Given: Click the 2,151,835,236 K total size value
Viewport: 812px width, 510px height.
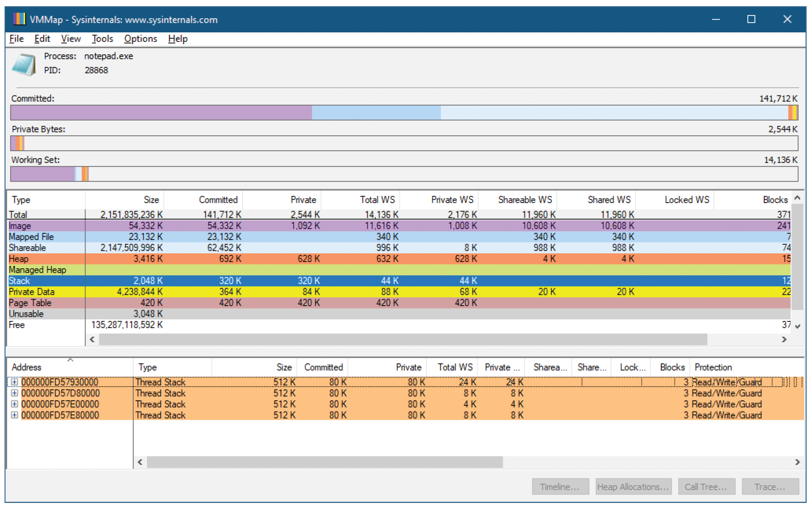Looking at the screenshot, I should click(132, 215).
